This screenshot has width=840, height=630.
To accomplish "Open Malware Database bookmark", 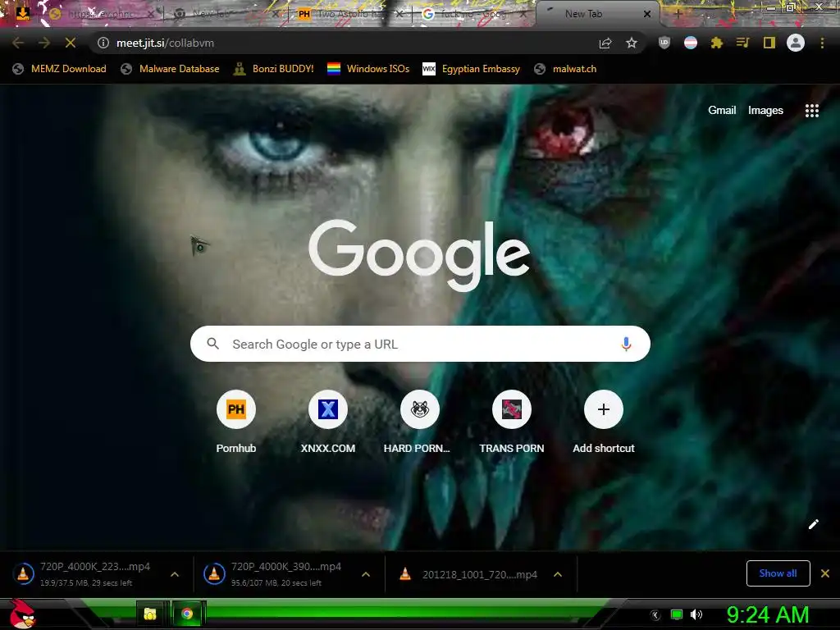I will pyautogui.click(x=171, y=69).
